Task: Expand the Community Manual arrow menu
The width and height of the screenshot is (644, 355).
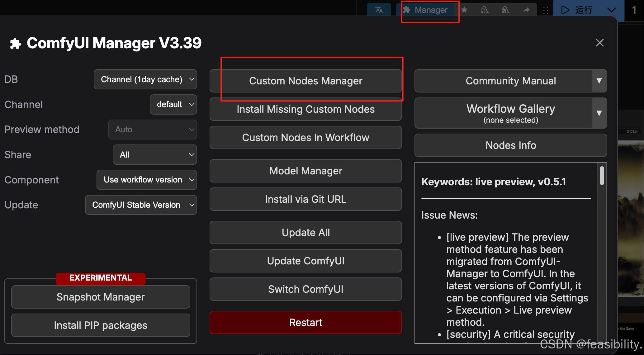Action: [x=599, y=81]
